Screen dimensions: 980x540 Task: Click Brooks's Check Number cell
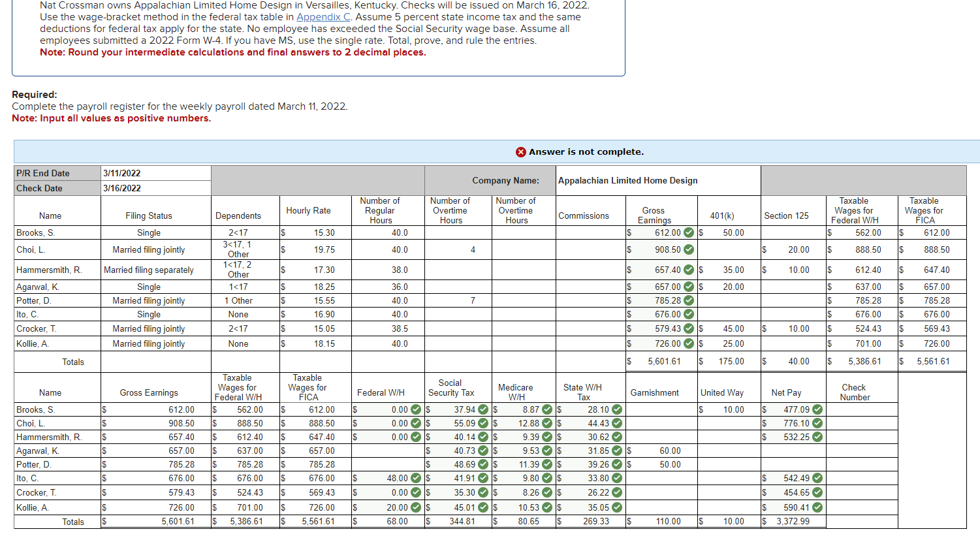pyautogui.click(x=862, y=409)
